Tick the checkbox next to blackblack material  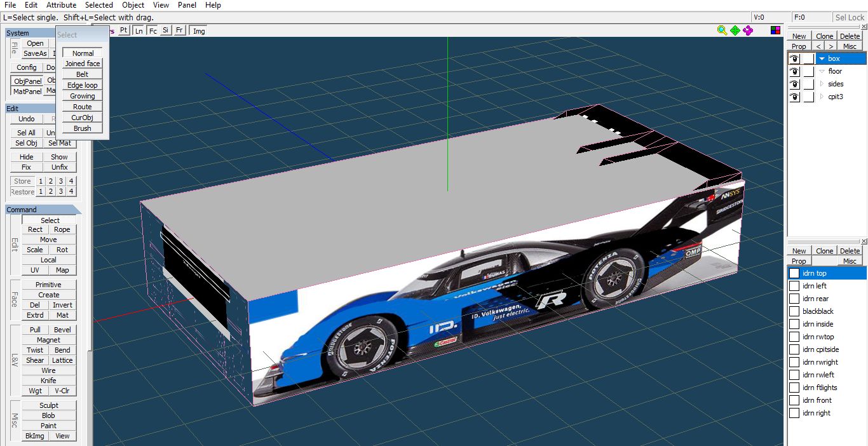pos(794,311)
